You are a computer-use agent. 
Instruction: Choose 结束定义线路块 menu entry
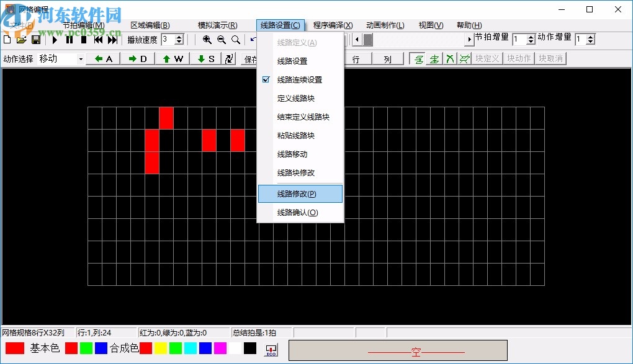click(300, 117)
